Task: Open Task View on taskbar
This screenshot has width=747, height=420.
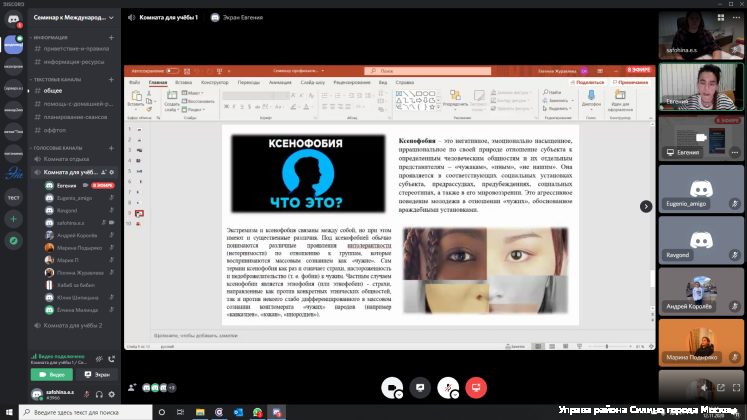Action: [x=180, y=412]
